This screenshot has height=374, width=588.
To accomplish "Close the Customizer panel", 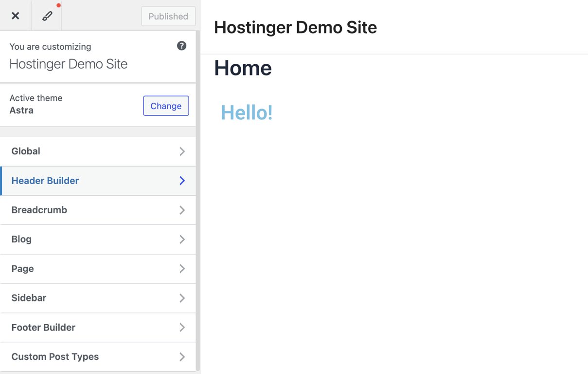I will tap(15, 16).
